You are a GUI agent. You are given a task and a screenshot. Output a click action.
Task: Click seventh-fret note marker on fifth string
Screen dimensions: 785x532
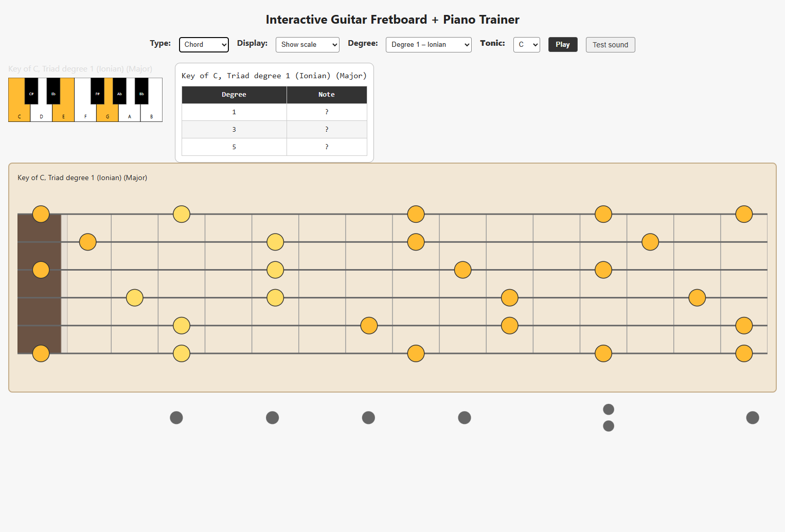coord(369,326)
